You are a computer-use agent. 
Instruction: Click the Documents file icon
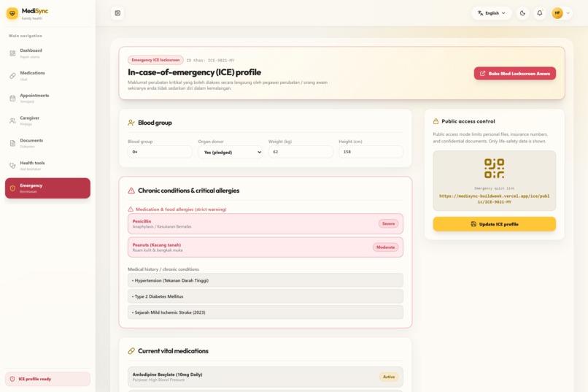12,143
